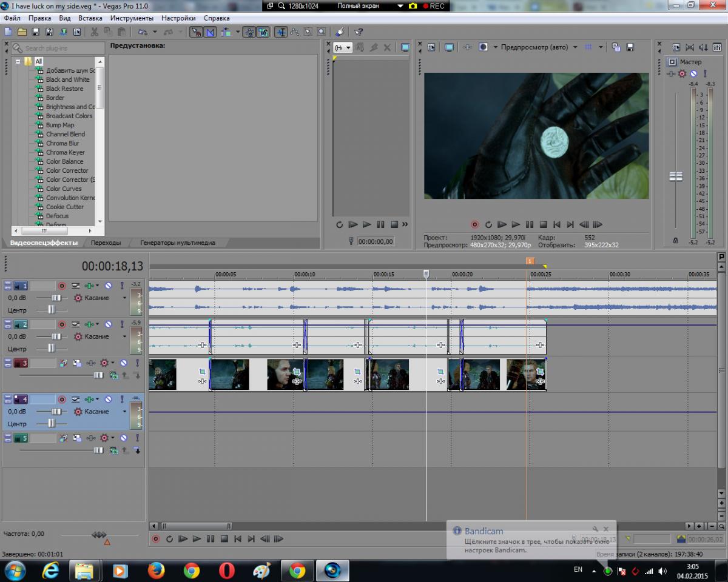728x582 pixels.
Task: Click track 3 Track Motion icon
Action: pyautogui.click(x=77, y=363)
